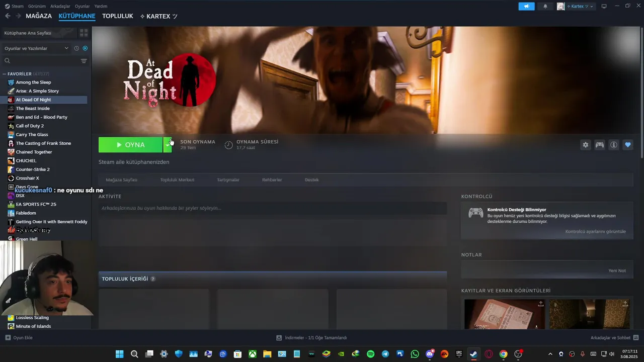This screenshot has width=644, height=362.
Task: Open Spotify from taskbar
Action: [370, 354]
